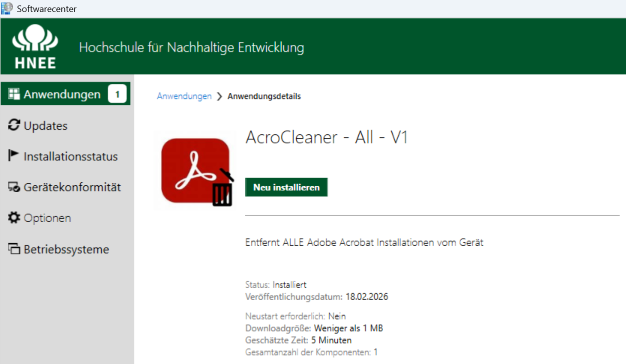Switch to Installationsstatus text label
The height and width of the screenshot is (364, 626).
point(70,157)
